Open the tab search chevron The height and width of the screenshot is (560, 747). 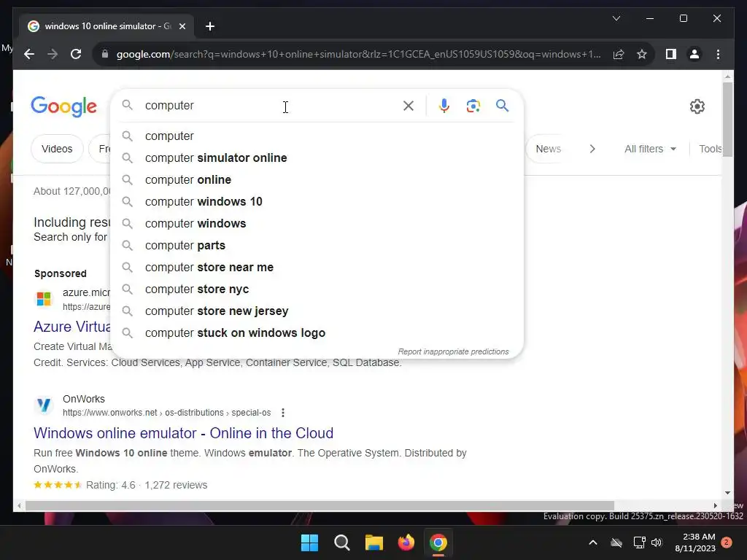[x=616, y=18]
